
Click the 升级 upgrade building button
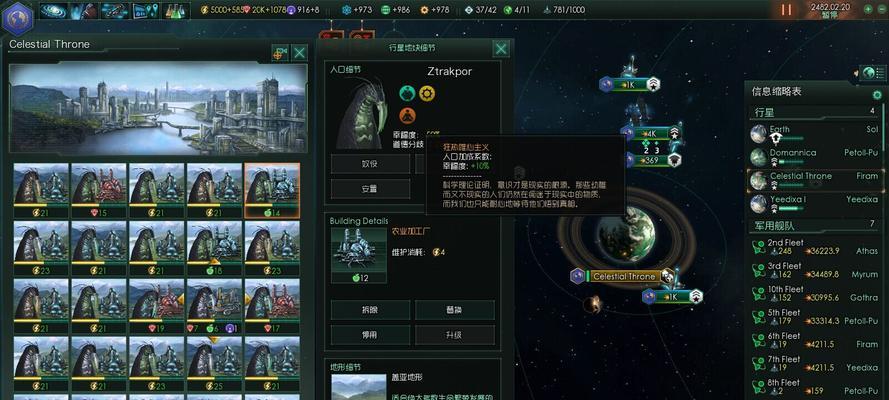[455, 335]
